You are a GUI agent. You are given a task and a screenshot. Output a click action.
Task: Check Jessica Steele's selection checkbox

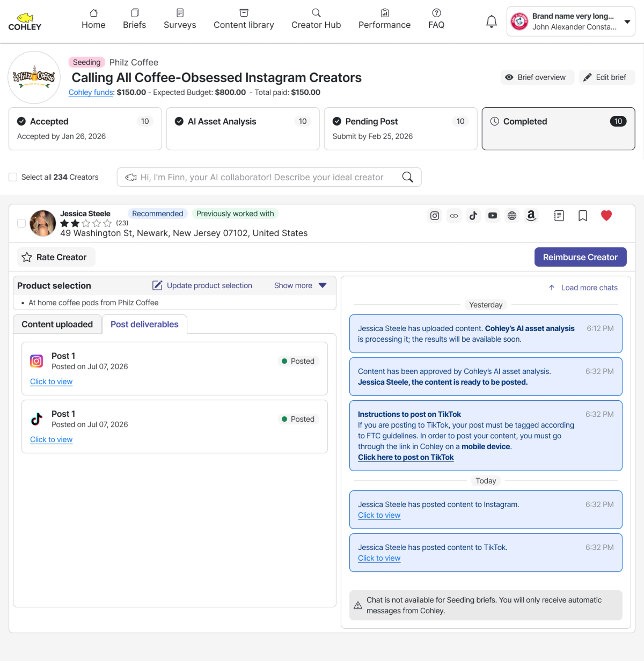(21, 223)
